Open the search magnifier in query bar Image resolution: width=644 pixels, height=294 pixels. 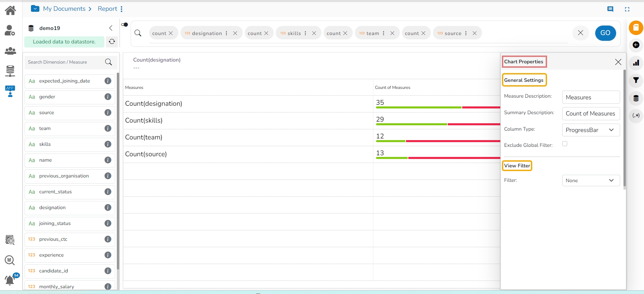(138, 33)
